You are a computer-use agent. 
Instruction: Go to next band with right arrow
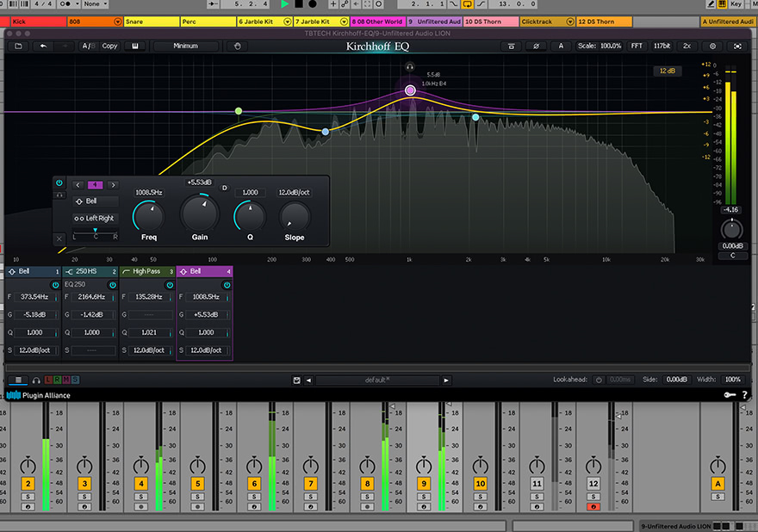click(113, 185)
